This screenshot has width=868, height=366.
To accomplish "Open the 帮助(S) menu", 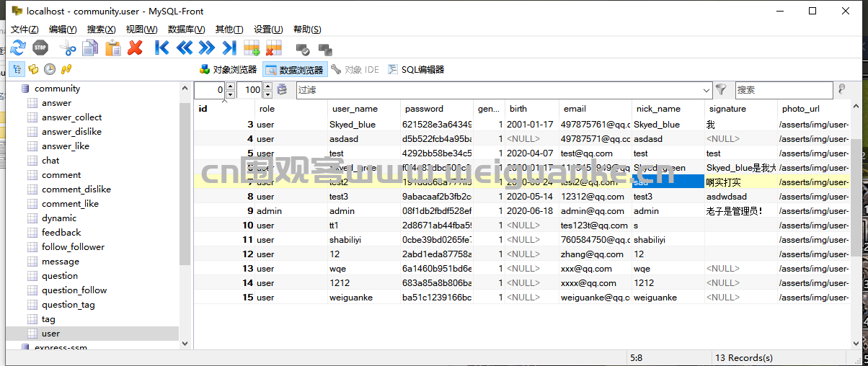I will coord(307,30).
